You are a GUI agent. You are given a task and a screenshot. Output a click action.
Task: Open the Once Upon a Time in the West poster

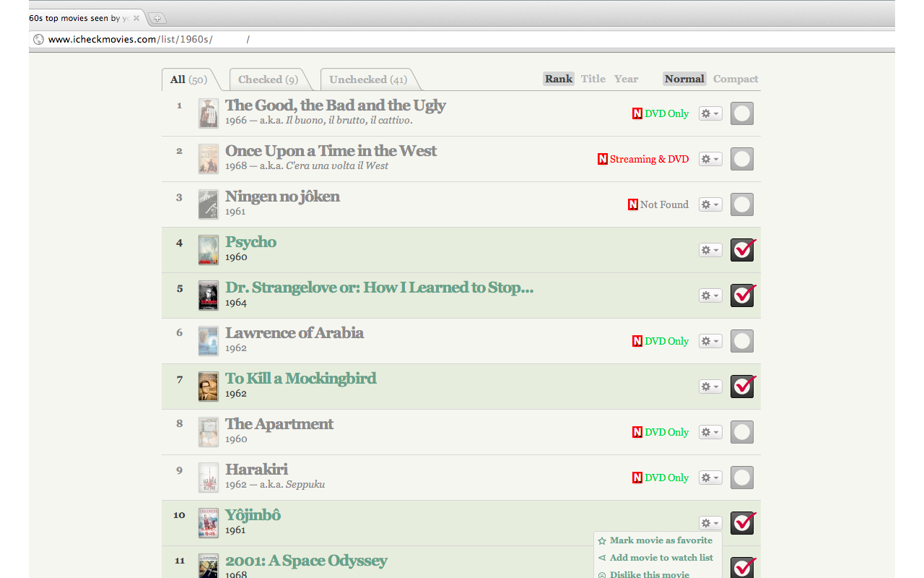pos(209,159)
